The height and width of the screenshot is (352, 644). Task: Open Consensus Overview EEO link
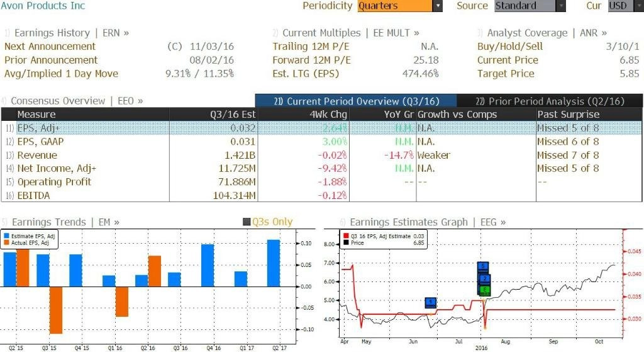tap(77, 101)
